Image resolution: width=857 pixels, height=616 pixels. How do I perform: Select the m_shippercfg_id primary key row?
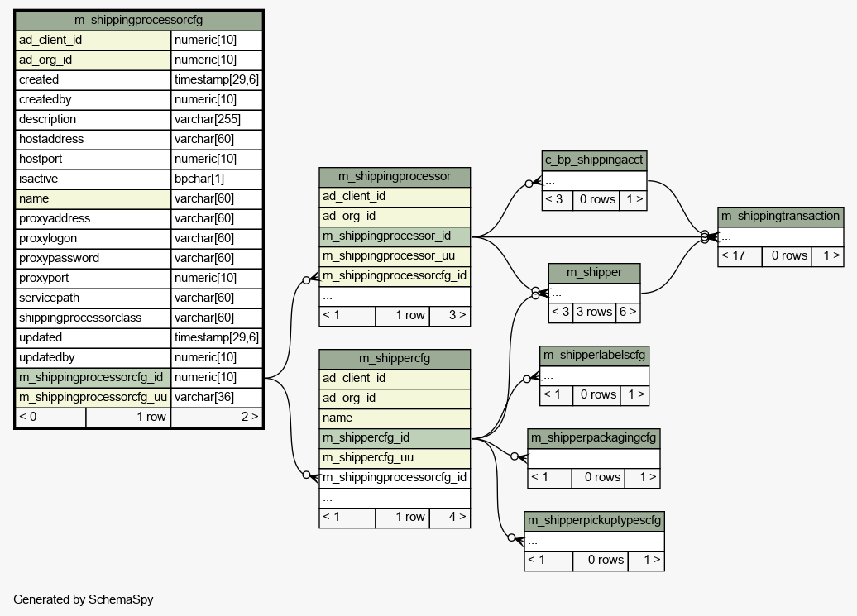pyautogui.click(x=395, y=438)
